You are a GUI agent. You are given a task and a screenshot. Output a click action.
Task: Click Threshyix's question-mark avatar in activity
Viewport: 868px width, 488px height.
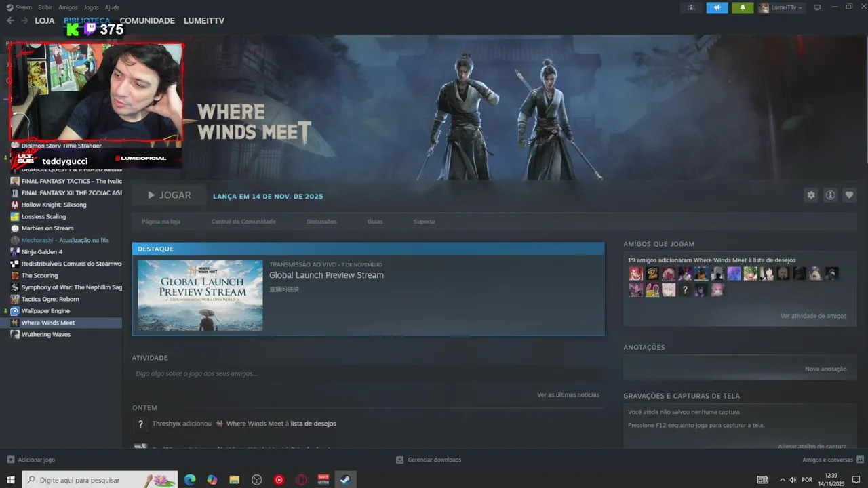point(140,424)
